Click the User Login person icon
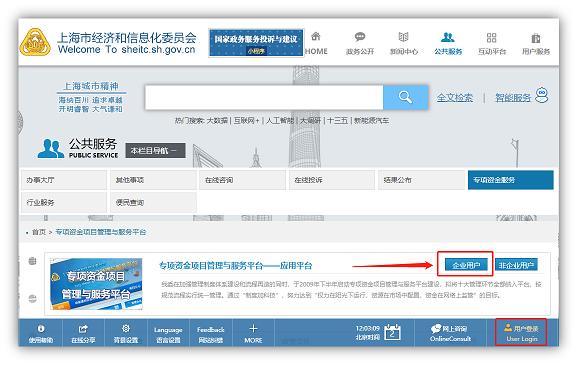The height and width of the screenshot is (365, 578). 508,327
